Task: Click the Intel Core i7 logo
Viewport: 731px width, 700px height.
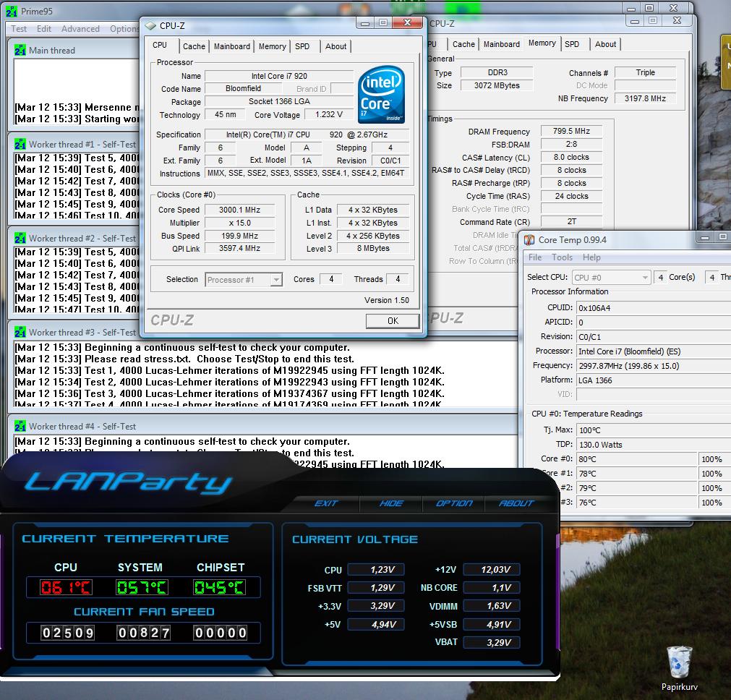Action: [x=381, y=95]
